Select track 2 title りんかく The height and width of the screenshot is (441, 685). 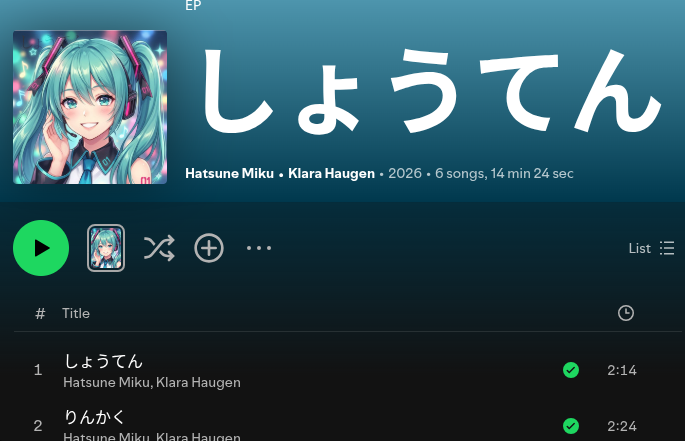[x=94, y=417]
